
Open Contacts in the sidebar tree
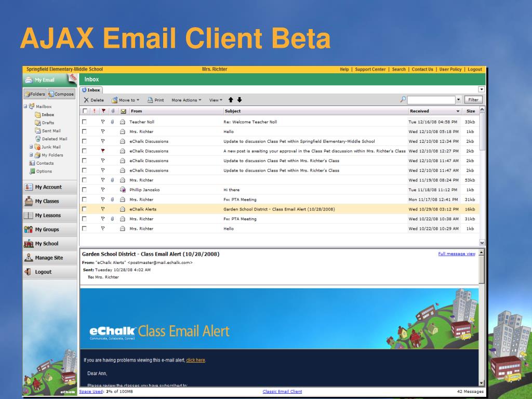click(45, 163)
